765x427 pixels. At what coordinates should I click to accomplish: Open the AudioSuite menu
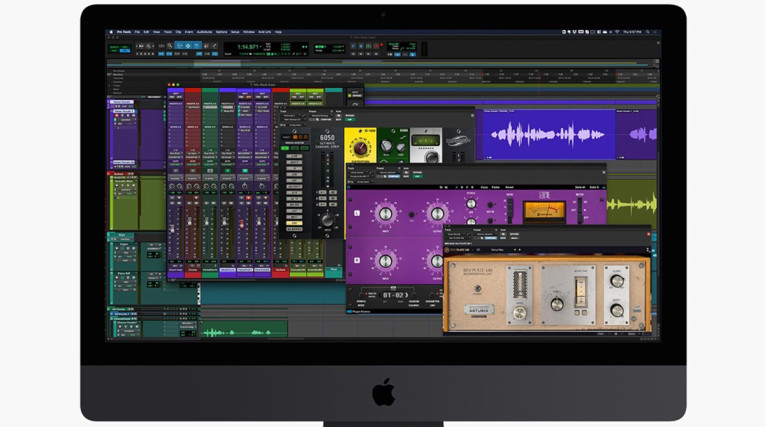204,32
